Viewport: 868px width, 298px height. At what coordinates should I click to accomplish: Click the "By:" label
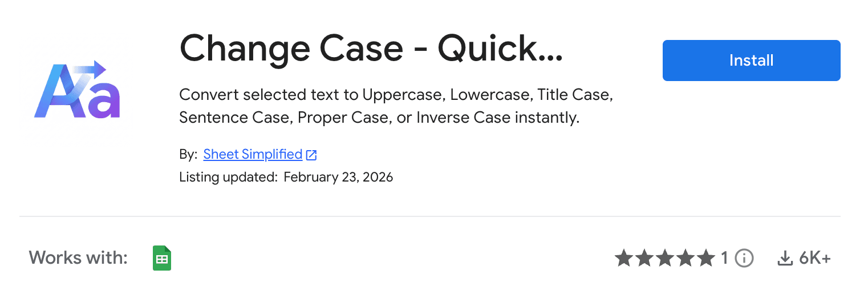(x=188, y=154)
